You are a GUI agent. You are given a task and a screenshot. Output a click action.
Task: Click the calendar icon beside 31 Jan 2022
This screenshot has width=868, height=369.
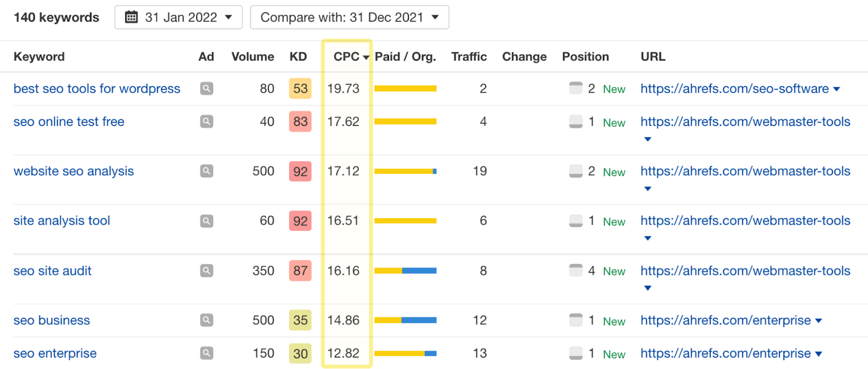[x=131, y=17]
